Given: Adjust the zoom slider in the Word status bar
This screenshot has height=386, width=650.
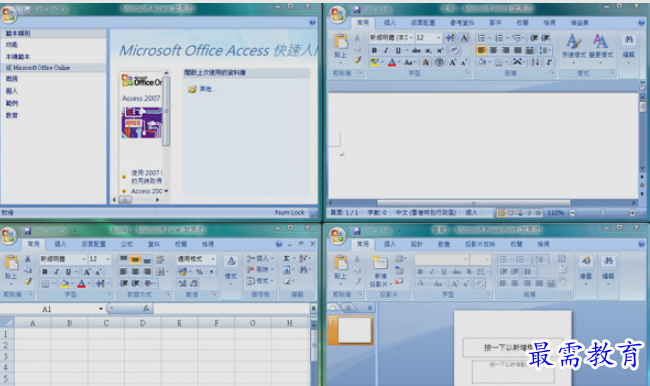Looking at the screenshot, I should pyautogui.click(x=602, y=213).
